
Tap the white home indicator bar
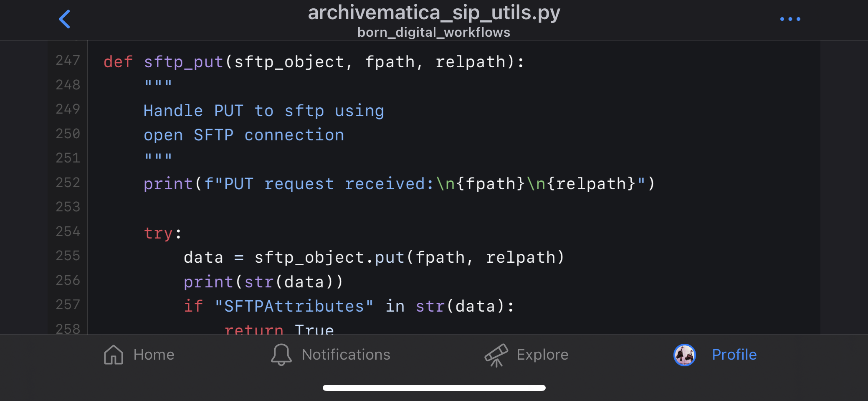(x=434, y=388)
